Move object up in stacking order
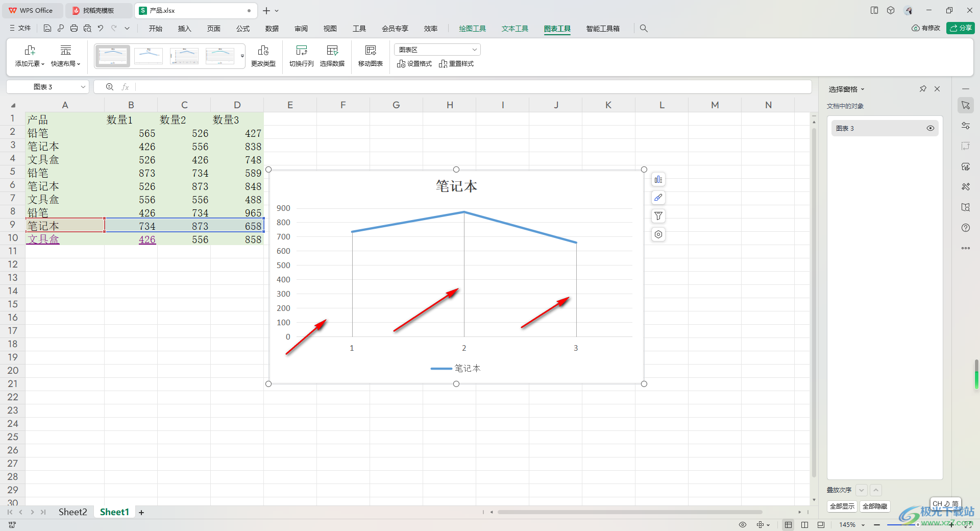This screenshot has height=531, width=980. click(876, 490)
